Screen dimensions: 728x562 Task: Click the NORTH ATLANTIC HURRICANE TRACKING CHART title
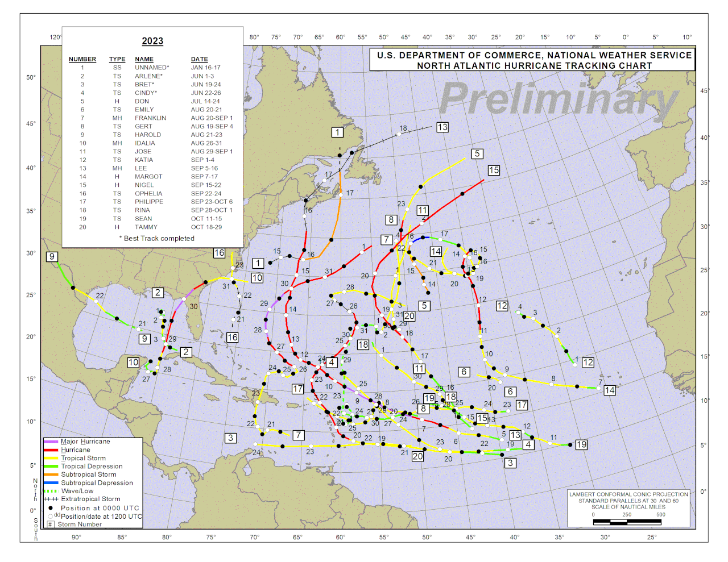(535, 66)
